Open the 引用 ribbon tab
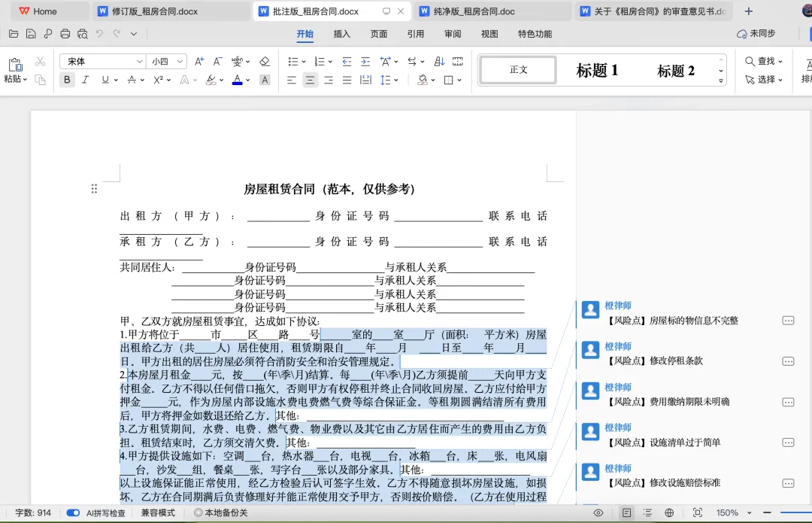The width and height of the screenshot is (812, 523). click(x=415, y=34)
